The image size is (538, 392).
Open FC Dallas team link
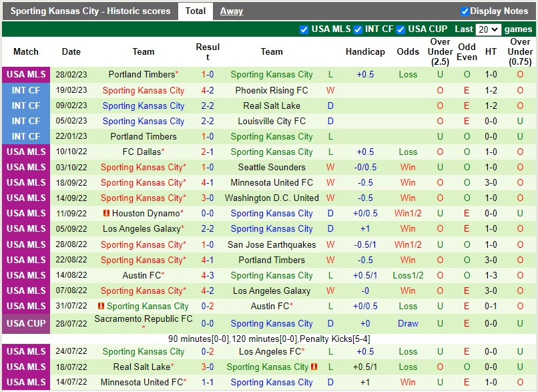(x=142, y=152)
